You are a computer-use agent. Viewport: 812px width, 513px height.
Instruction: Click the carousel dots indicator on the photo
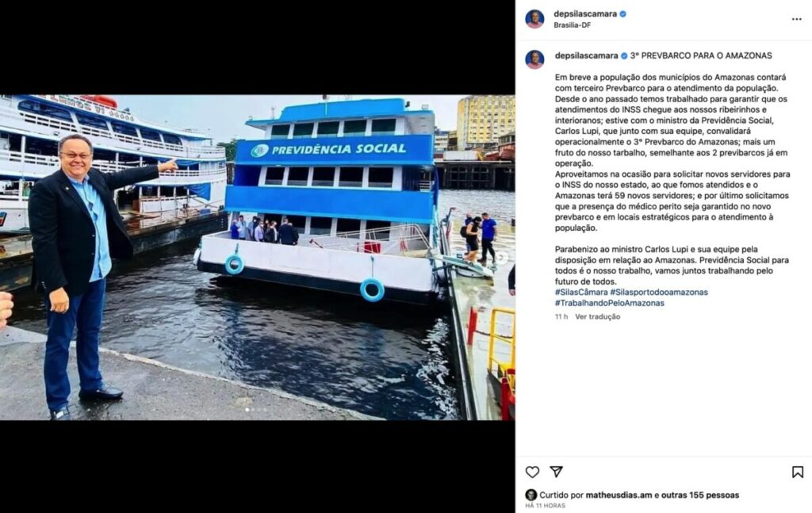pos(256,410)
